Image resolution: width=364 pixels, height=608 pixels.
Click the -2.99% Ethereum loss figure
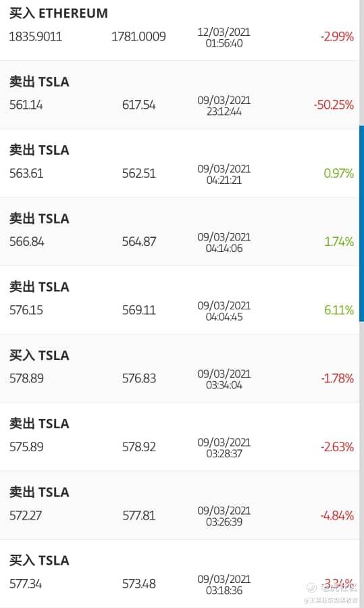(x=337, y=36)
